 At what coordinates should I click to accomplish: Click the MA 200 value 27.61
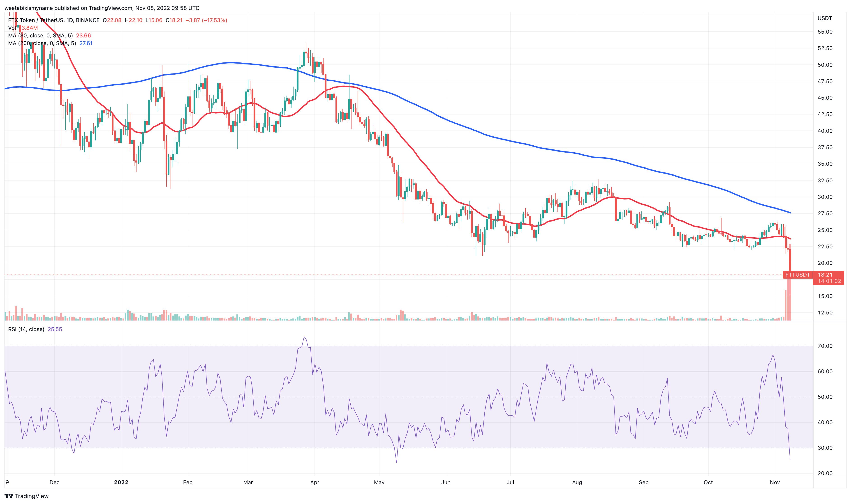(86, 43)
